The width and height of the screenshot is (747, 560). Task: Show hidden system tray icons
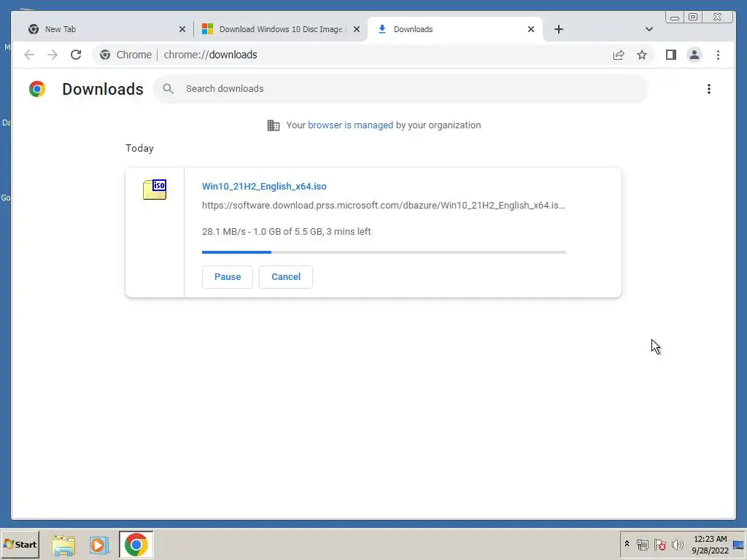point(627,544)
